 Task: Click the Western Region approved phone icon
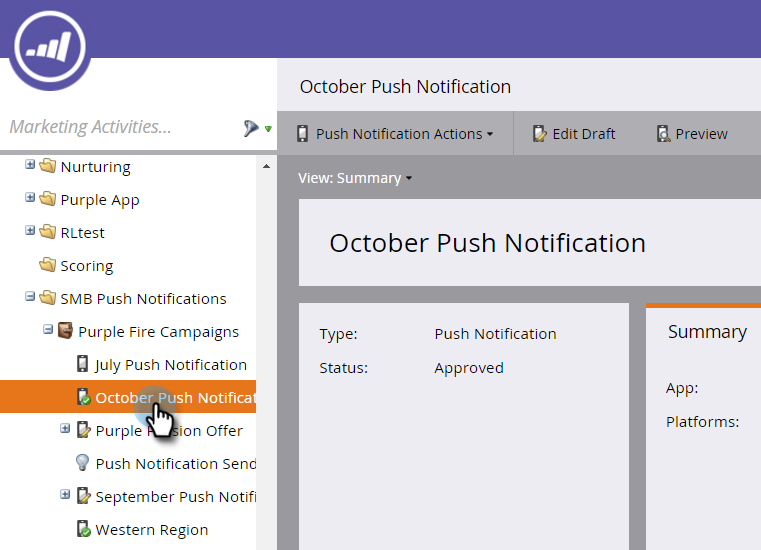click(83, 529)
